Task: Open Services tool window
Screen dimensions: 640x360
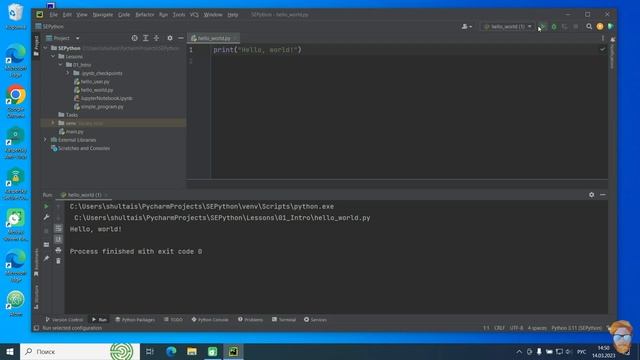Action: [x=315, y=320]
